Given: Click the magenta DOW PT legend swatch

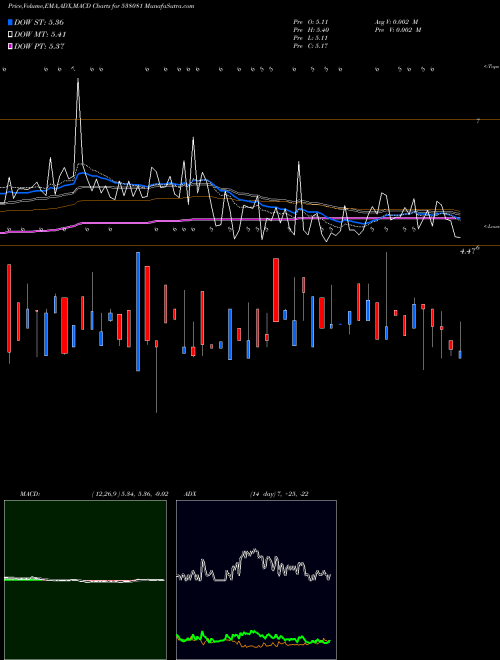Looking at the screenshot, I should [x=10, y=46].
